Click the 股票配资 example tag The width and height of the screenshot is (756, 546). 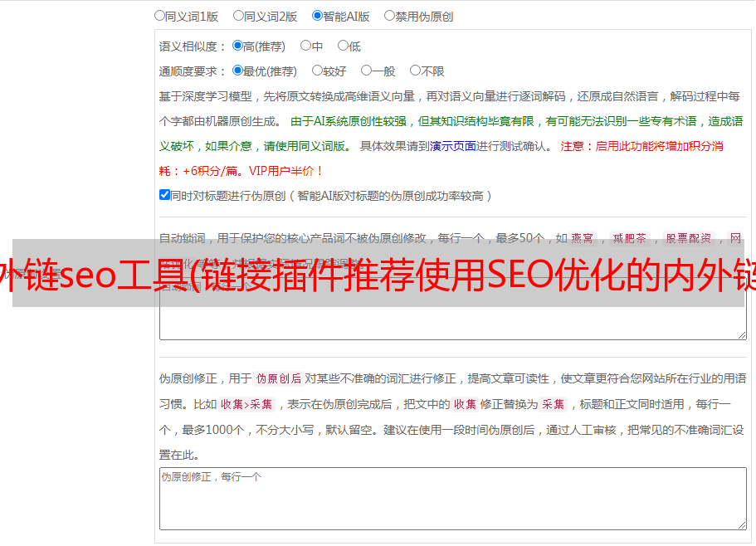689,238
